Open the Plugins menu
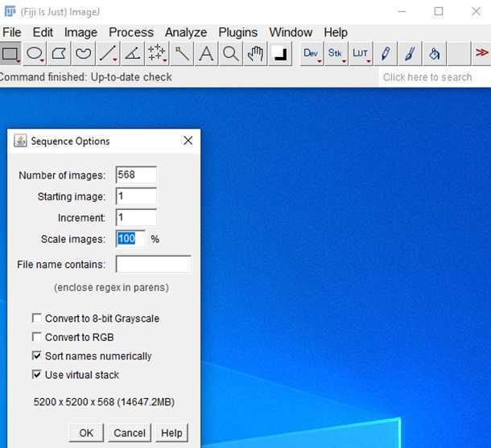Screen dimensions: 491x448 238,32
